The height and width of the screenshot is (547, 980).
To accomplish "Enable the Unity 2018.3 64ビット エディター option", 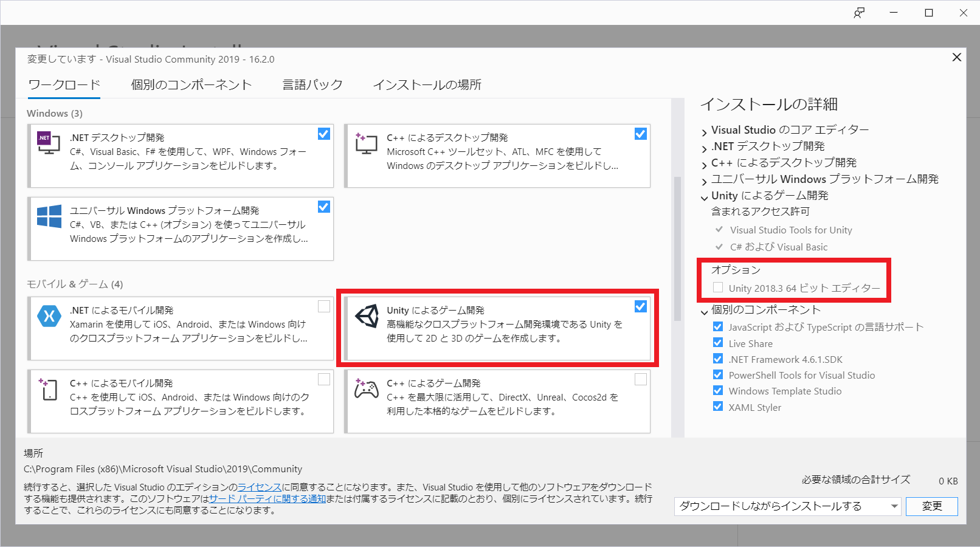I will pyautogui.click(x=718, y=287).
